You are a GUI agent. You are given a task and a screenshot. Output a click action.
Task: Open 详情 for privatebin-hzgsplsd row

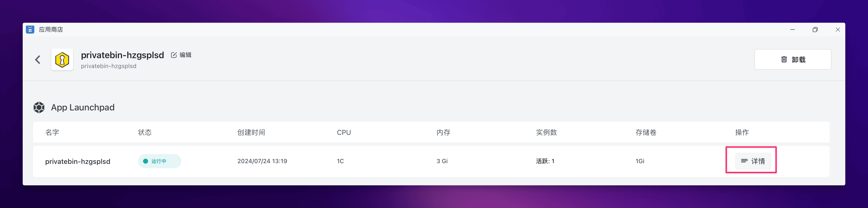[x=753, y=161]
